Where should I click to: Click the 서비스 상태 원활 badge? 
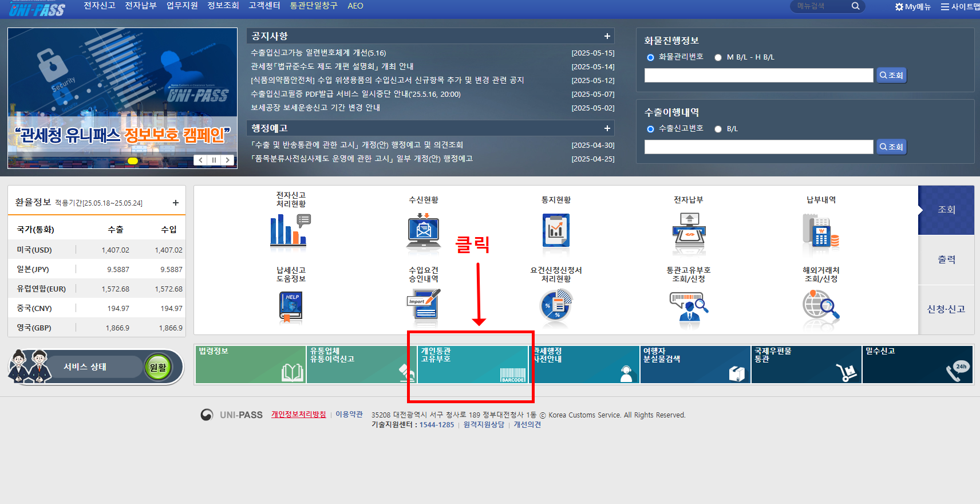click(x=158, y=367)
